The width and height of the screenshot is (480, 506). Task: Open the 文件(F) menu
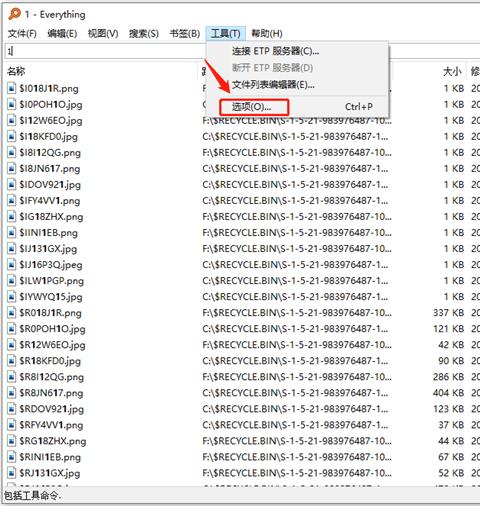(22, 33)
